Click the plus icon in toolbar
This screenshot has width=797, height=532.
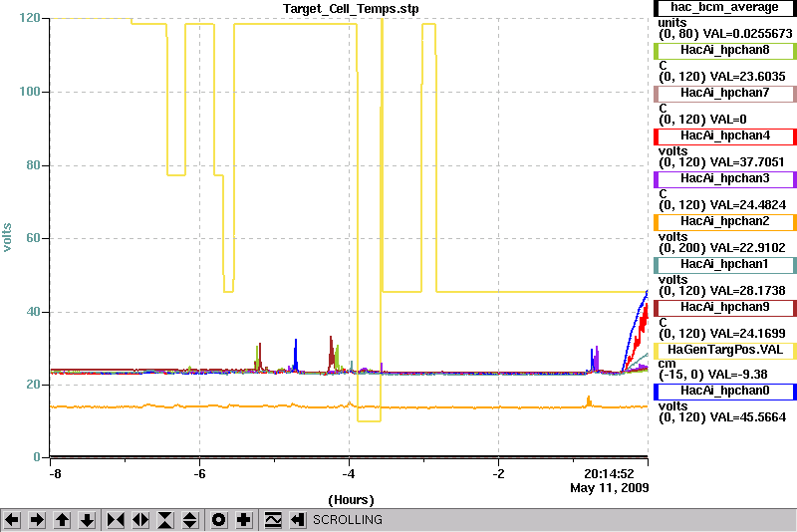(244, 520)
